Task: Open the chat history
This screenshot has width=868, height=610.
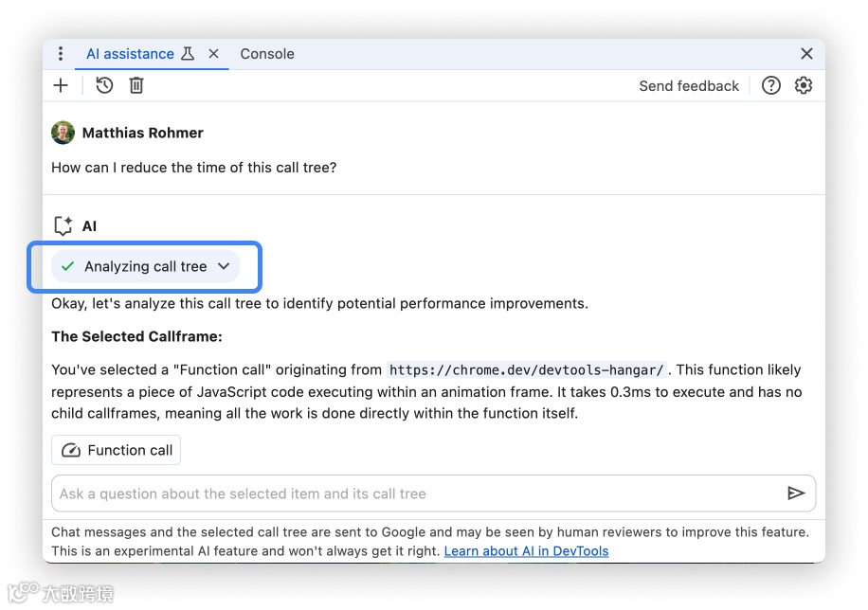Action: pos(104,85)
